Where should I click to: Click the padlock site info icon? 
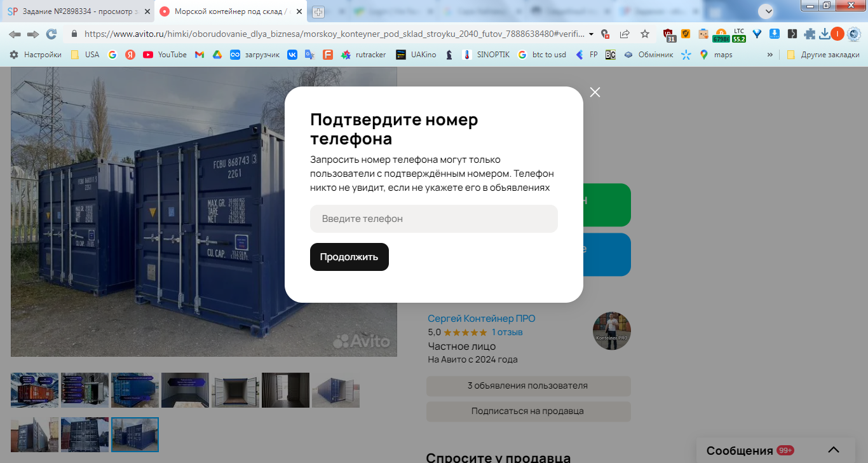point(74,34)
